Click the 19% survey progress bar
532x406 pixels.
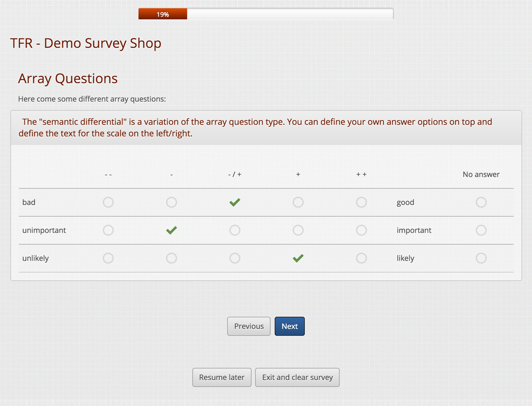tap(265, 14)
